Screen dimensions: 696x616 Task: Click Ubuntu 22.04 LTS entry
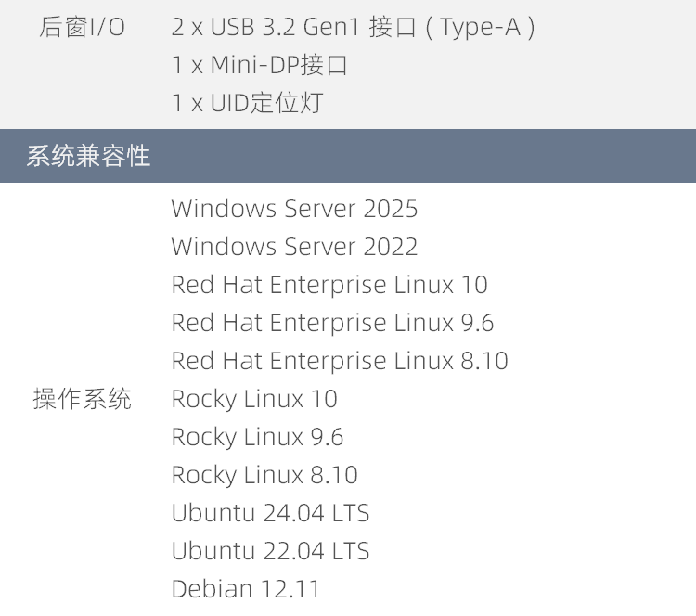(x=270, y=551)
